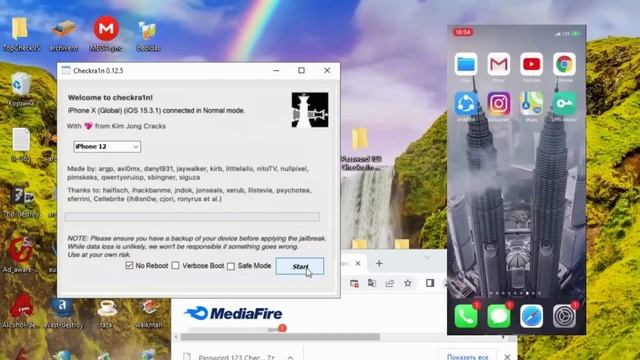Enable the Safe Mode checkbox
The height and width of the screenshot is (360, 640).
(x=231, y=266)
